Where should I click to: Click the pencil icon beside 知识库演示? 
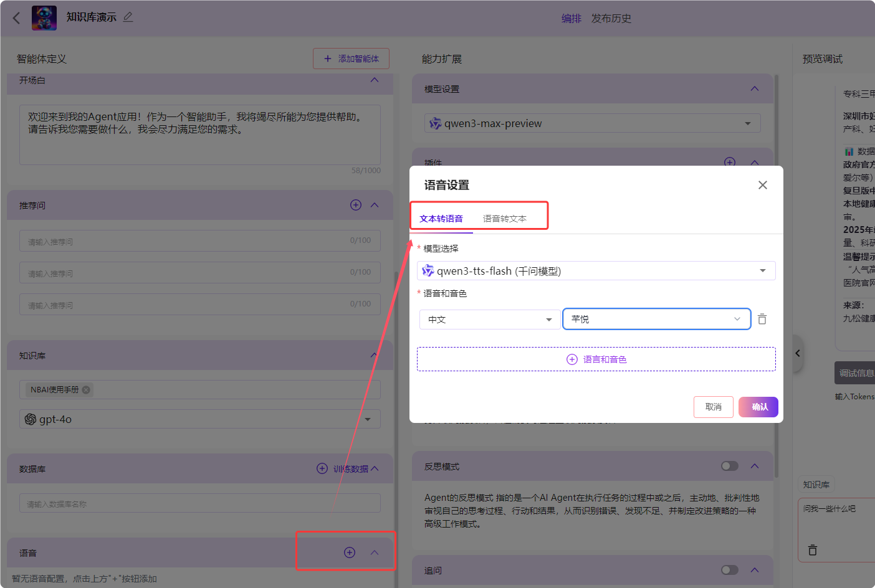point(128,17)
